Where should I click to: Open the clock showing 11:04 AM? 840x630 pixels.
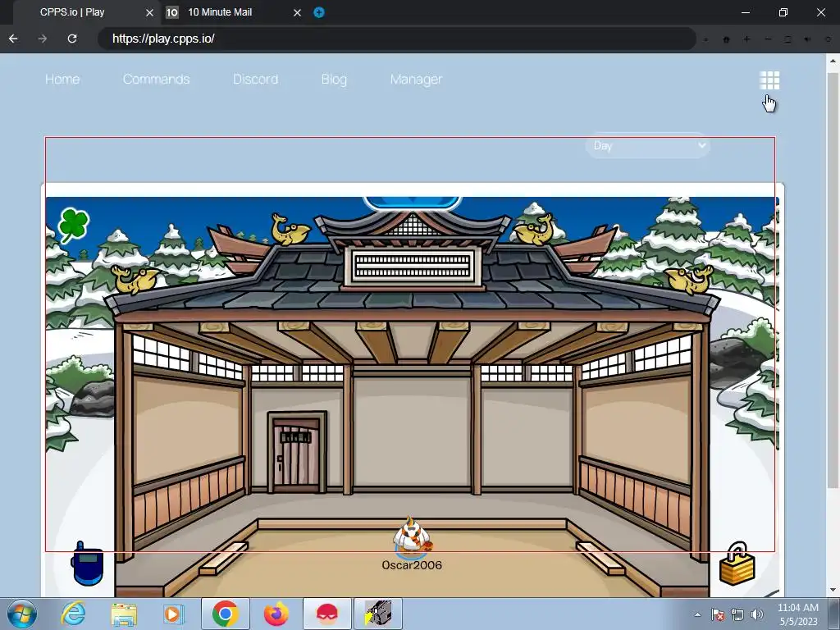tap(798, 614)
